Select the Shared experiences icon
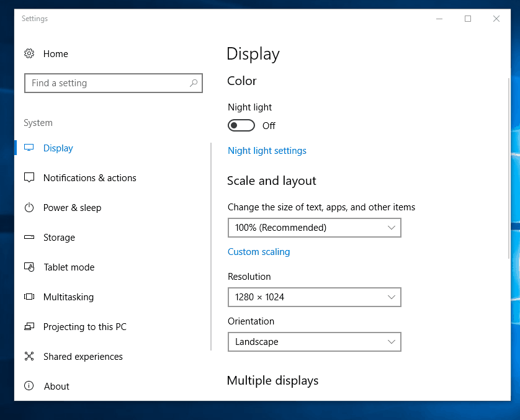The height and width of the screenshot is (420, 520). 29,357
